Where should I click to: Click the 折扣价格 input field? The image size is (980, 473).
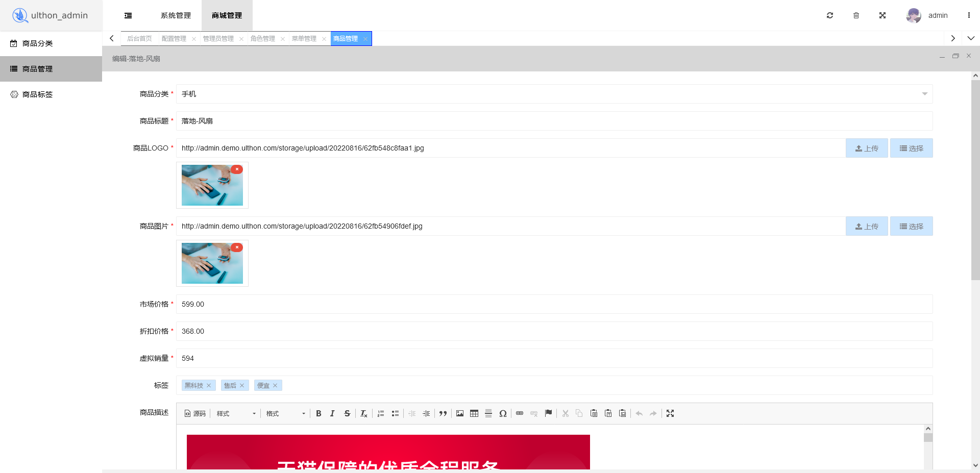[x=554, y=331]
